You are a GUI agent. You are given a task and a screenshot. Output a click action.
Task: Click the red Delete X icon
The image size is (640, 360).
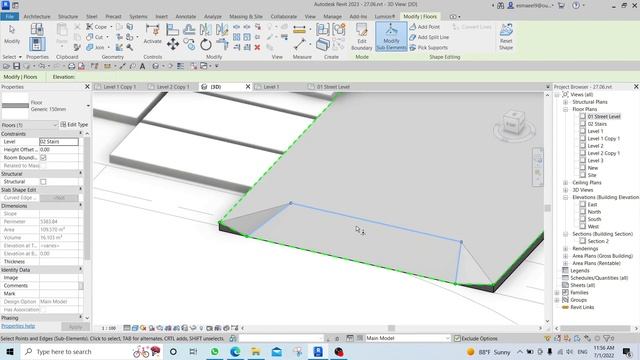click(257, 47)
